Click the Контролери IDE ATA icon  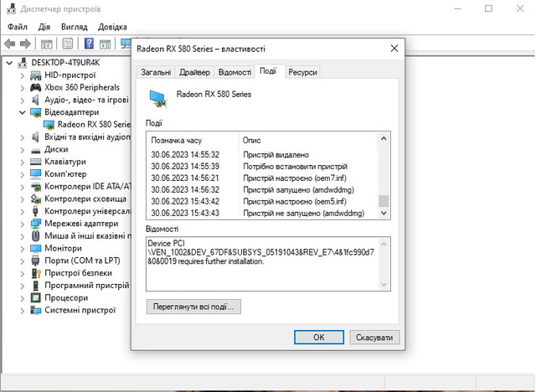[x=36, y=187]
